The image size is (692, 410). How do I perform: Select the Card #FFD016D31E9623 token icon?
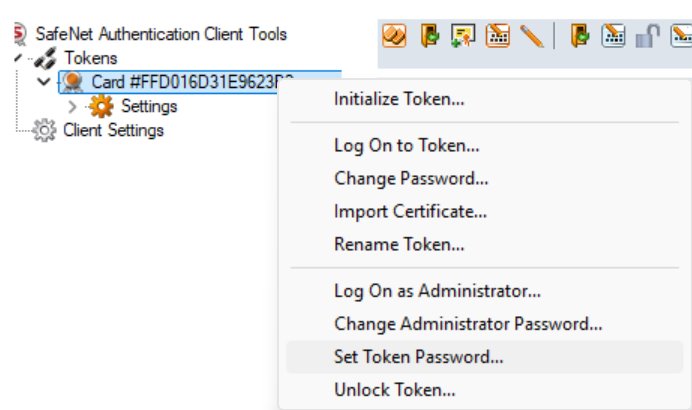(73, 82)
